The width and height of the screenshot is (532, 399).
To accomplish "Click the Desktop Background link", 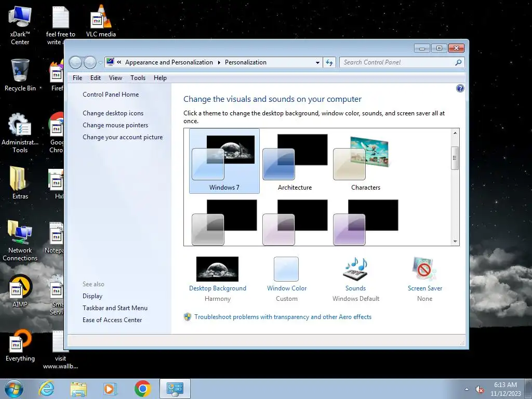I will point(218,288).
